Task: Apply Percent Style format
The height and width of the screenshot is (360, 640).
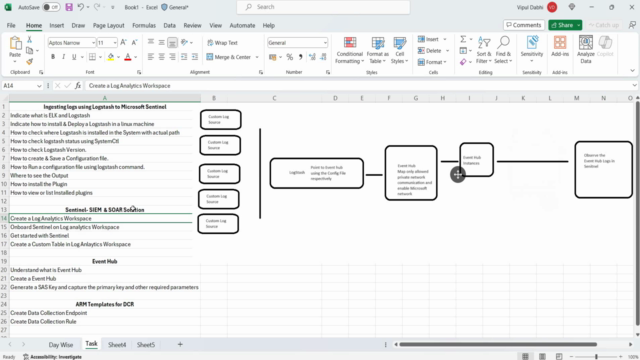Action: (290, 57)
